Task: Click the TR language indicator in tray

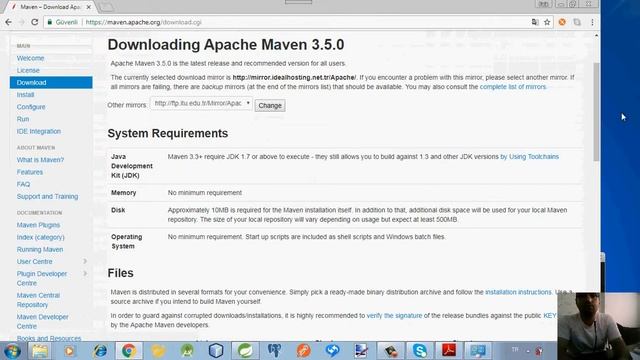Action: 515,349
